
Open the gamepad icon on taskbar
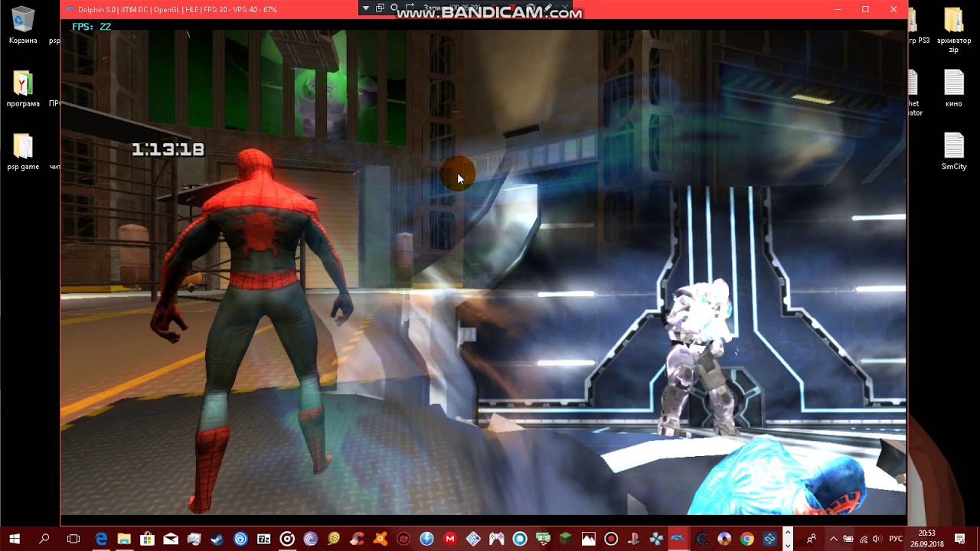click(497, 539)
